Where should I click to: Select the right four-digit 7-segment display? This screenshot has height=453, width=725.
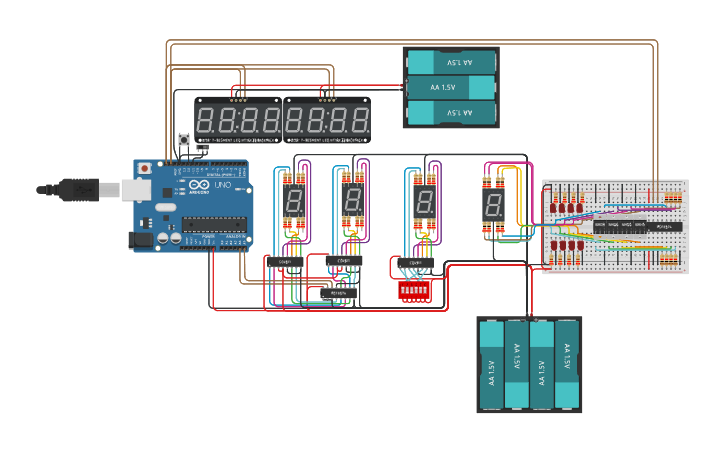(x=327, y=120)
